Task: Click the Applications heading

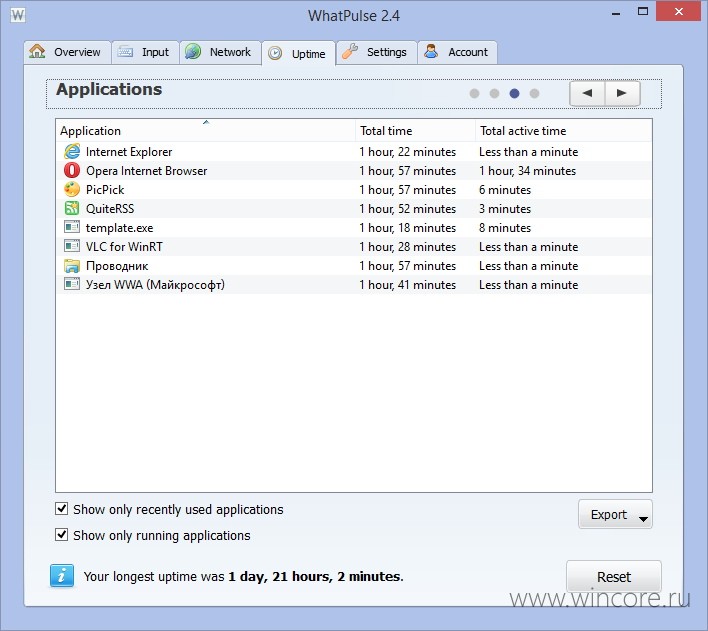Action: 109,89
